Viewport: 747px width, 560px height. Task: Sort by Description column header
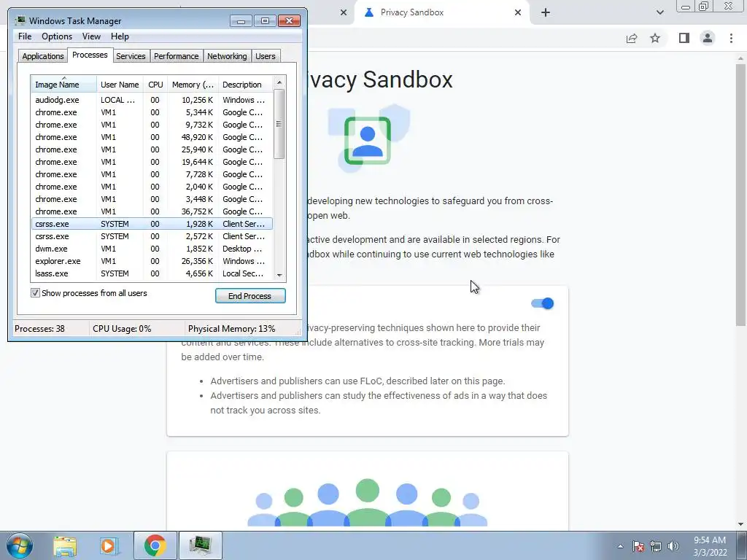245,85
